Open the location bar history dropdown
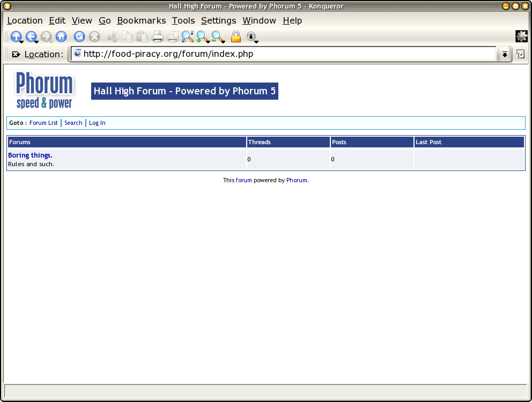 click(504, 54)
